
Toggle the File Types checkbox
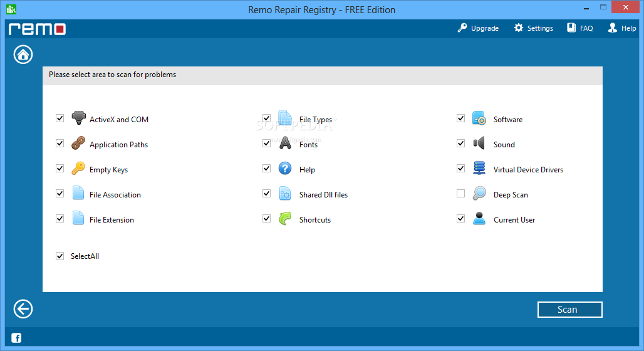(266, 118)
